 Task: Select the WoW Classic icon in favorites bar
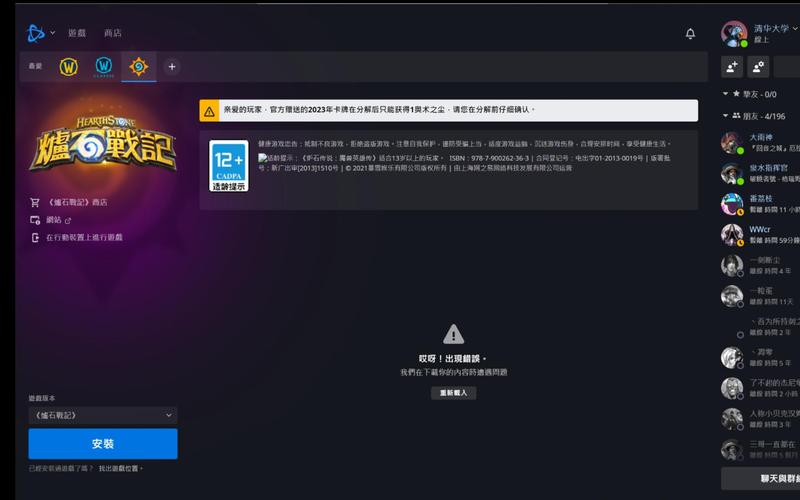[x=104, y=66]
